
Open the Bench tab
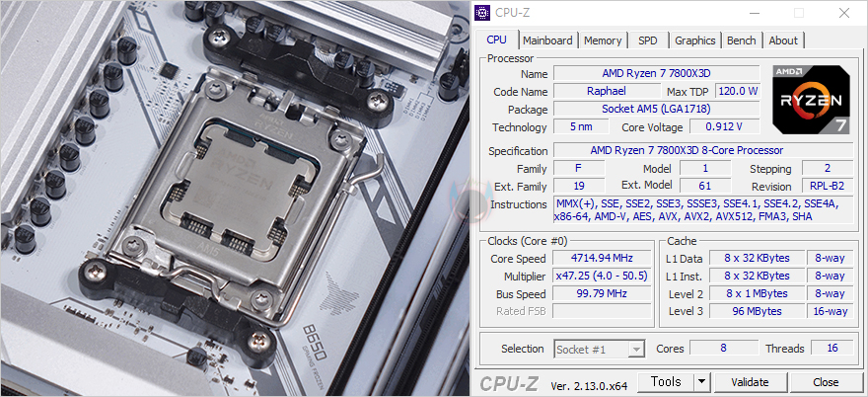(x=741, y=40)
